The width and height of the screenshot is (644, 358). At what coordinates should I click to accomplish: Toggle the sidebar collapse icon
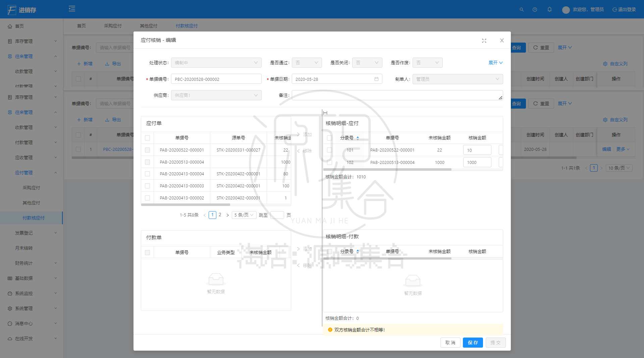(x=72, y=9)
